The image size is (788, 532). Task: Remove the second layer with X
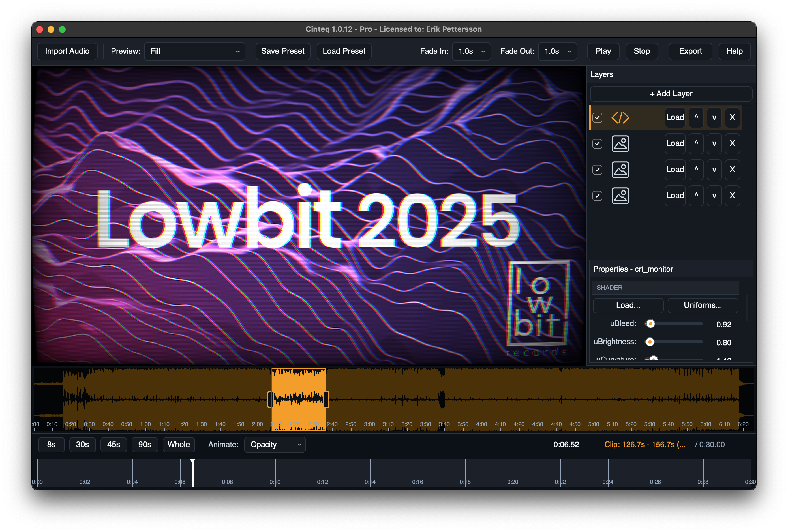tap(732, 144)
